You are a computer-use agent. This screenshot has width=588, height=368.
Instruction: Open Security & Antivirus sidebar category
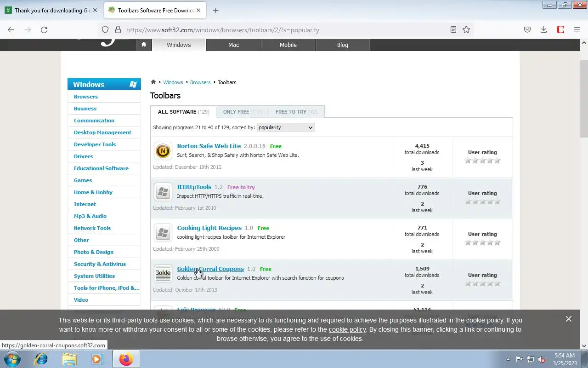pyautogui.click(x=100, y=264)
